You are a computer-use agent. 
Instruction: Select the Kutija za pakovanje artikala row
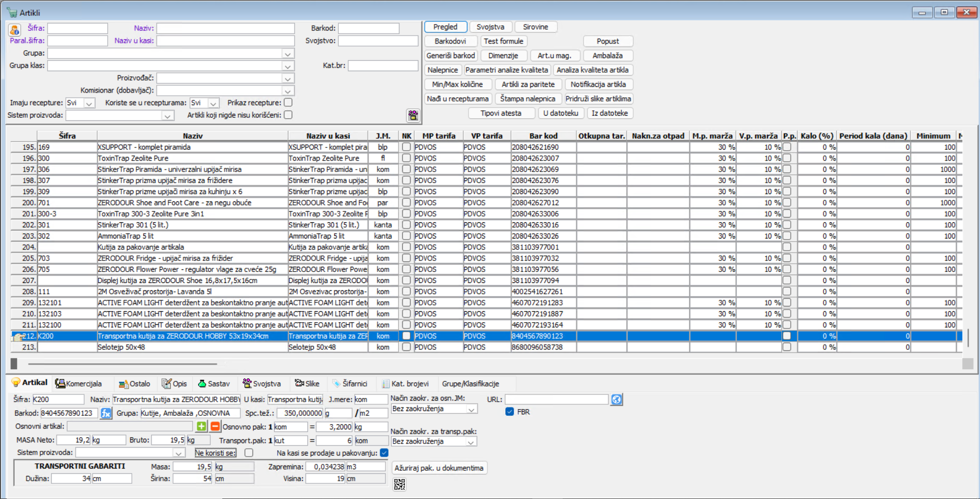(x=486, y=247)
